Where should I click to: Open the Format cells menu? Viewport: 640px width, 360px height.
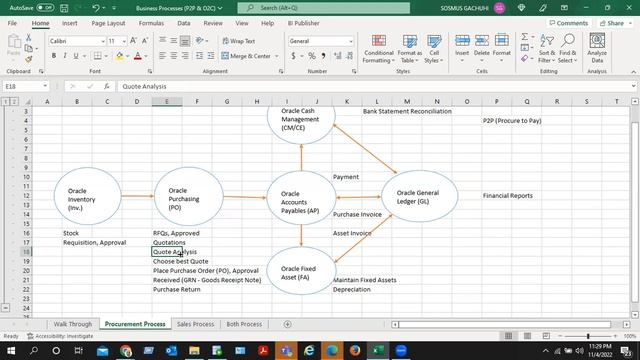(502, 49)
